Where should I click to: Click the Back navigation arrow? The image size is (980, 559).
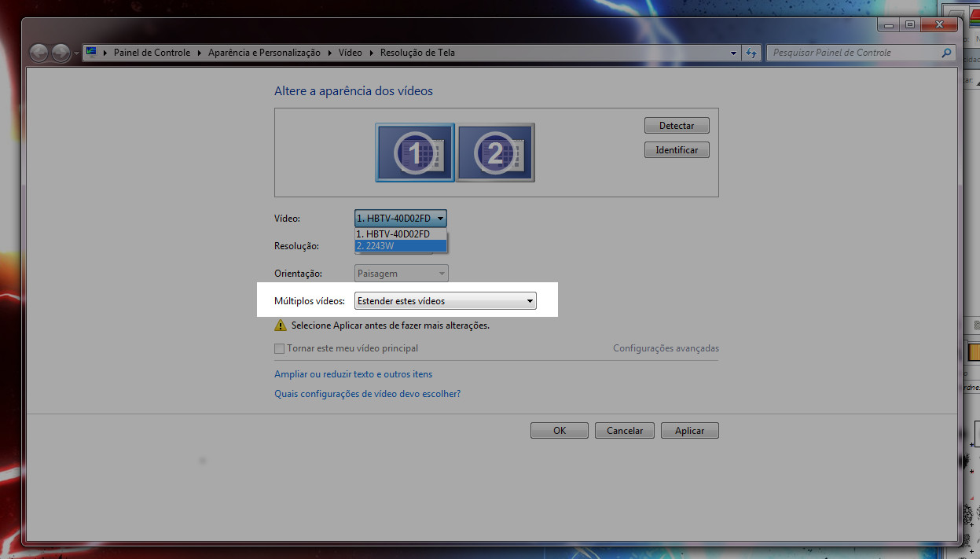pos(39,53)
